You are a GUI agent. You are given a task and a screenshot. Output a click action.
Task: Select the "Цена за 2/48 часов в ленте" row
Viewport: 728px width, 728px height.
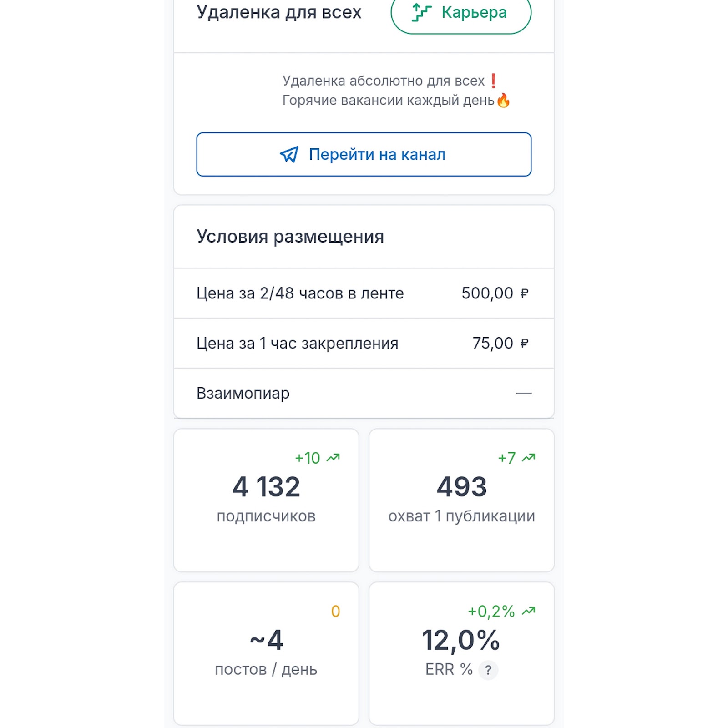click(x=364, y=293)
